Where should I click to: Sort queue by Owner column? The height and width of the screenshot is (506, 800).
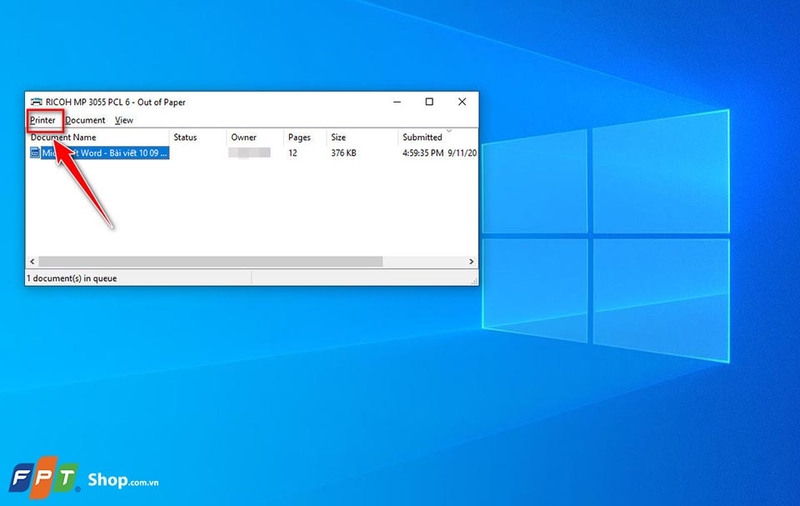click(x=244, y=137)
